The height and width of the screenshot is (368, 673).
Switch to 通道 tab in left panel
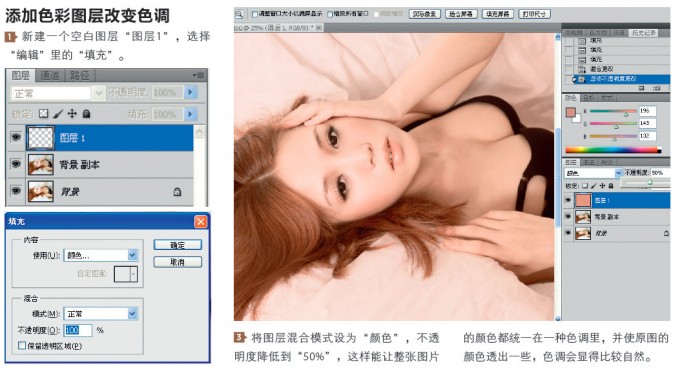pos(50,76)
